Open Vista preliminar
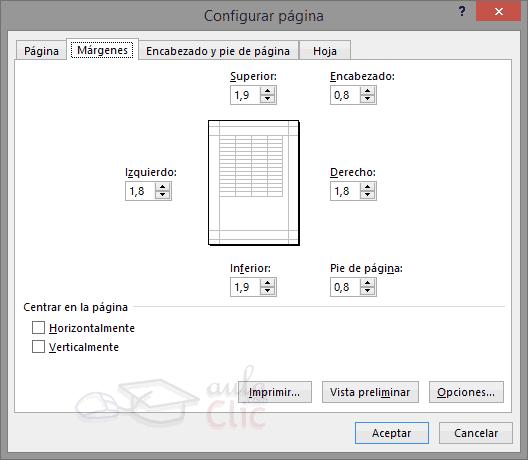 click(370, 392)
